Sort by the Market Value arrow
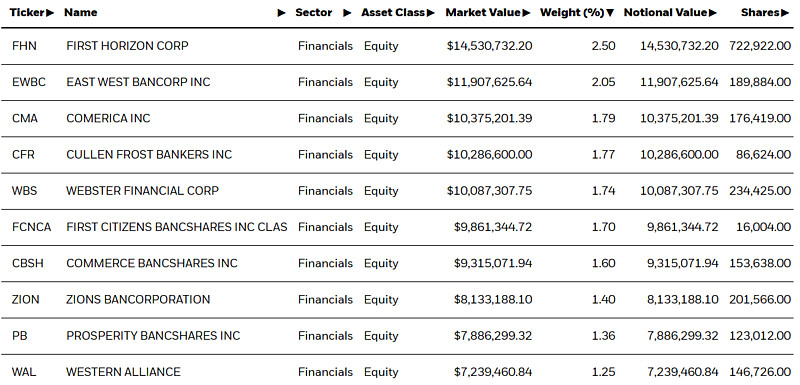The image size is (800, 385). click(526, 13)
